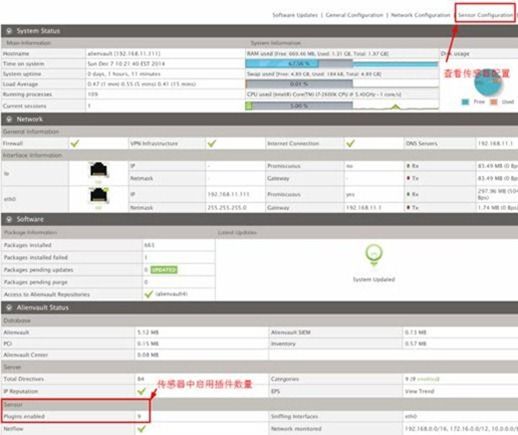Select the Packages installed count

(x=149, y=245)
